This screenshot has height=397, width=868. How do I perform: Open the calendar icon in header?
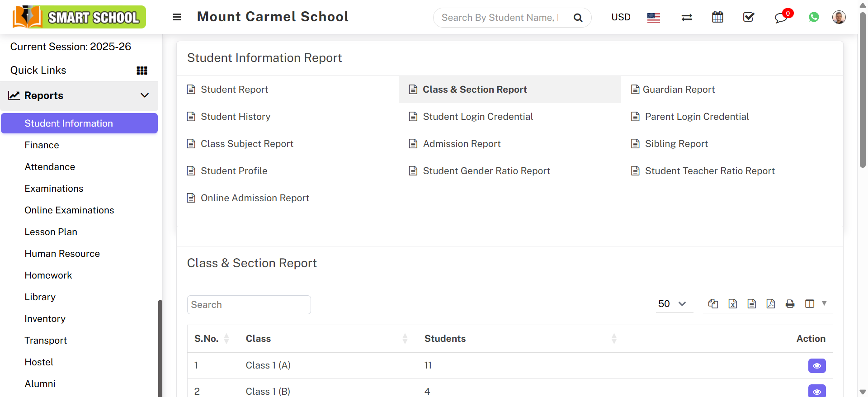tap(717, 17)
